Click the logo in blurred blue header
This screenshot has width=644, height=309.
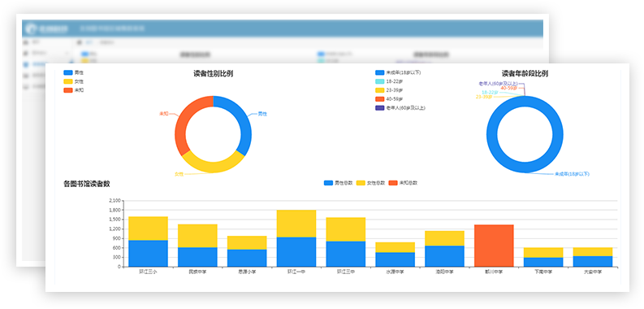coord(46,28)
